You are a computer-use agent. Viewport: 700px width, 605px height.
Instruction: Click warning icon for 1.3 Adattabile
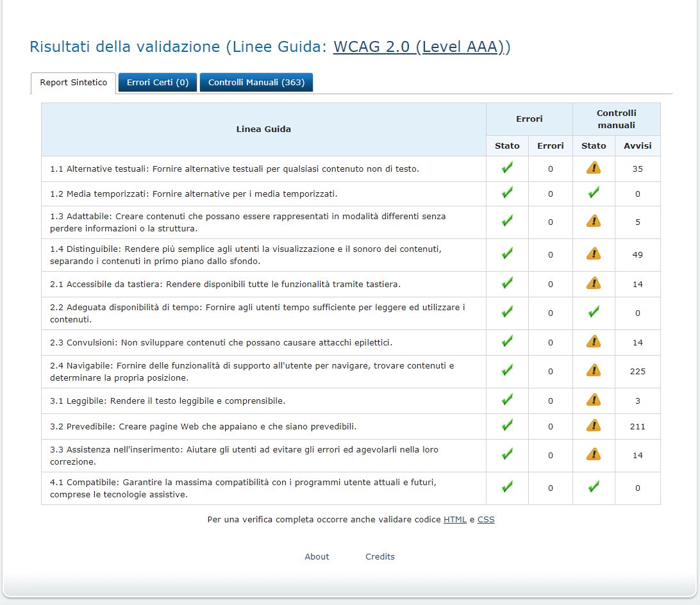594,222
